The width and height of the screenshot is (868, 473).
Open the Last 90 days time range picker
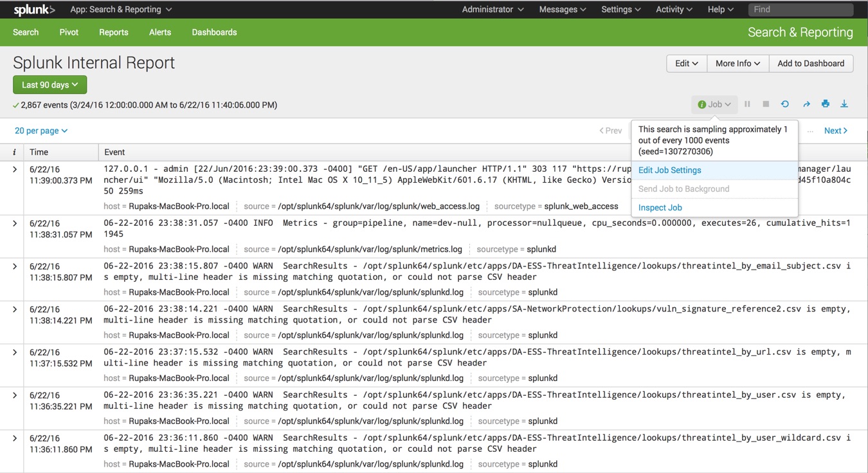[50, 85]
